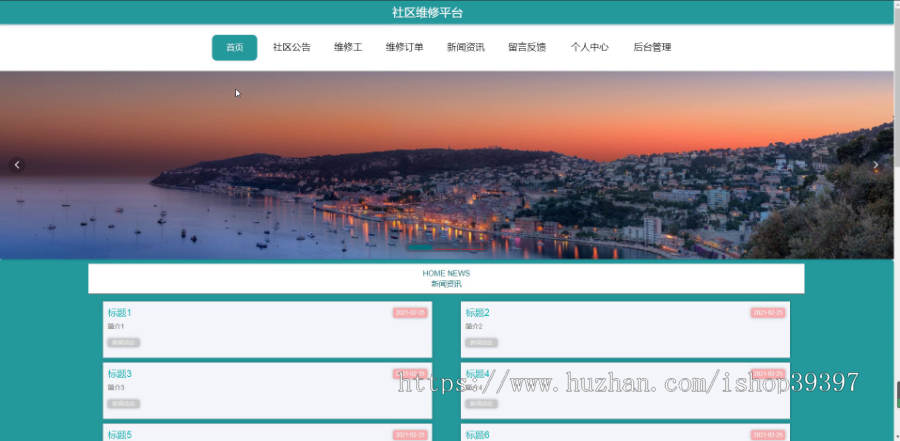The width and height of the screenshot is (900, 441).
Task: Go to the 社区公告 page
Action: 292,48
